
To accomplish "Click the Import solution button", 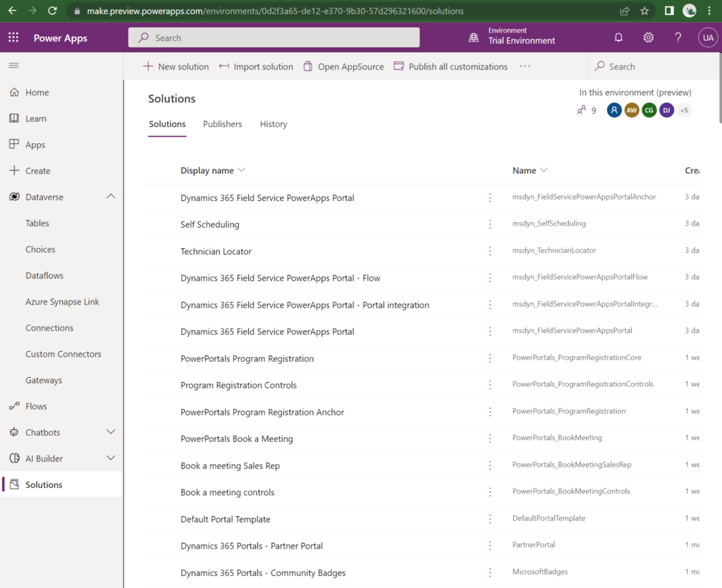I will click(256, 66).
